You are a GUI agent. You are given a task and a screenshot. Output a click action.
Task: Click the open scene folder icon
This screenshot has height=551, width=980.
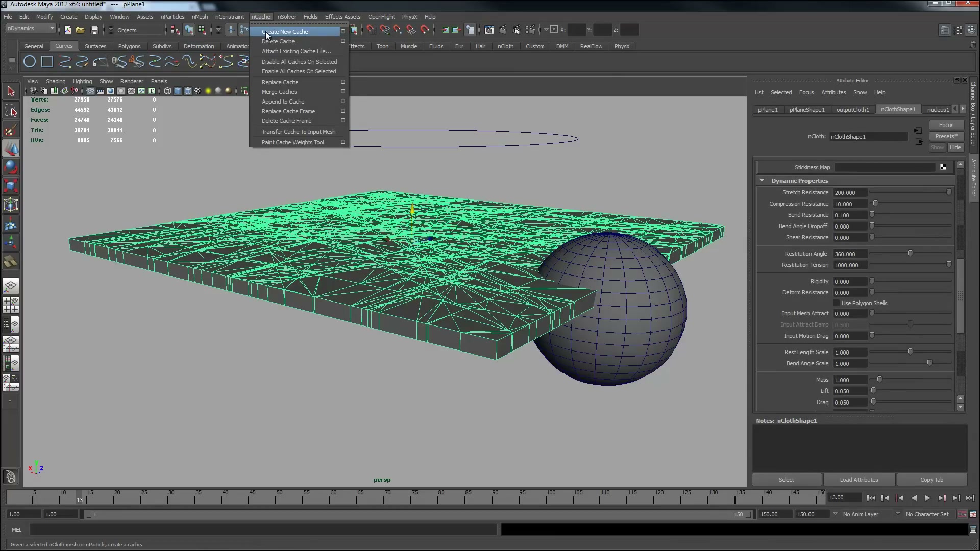(x=80, y=30)
